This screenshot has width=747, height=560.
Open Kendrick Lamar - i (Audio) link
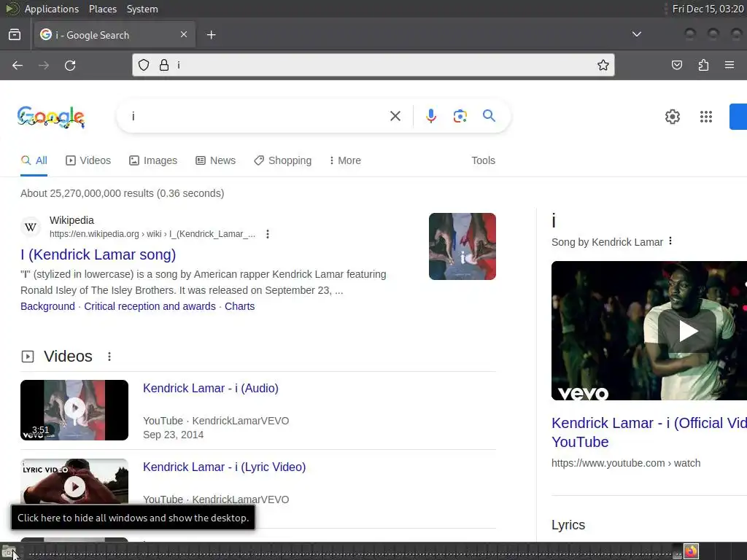pyautogui.click(x=211, y=388)
